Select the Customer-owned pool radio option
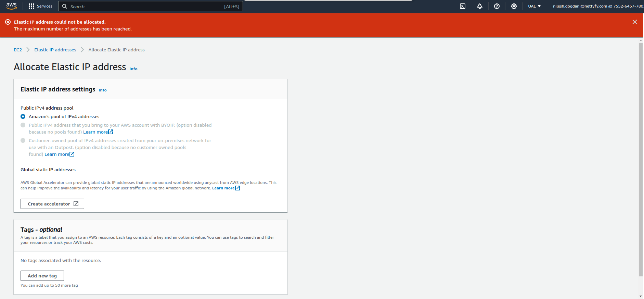Screen dimensions: 644x299 click(x=23, y=140)
